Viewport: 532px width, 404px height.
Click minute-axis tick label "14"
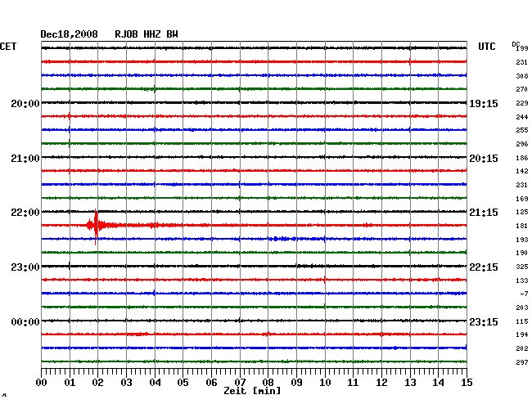(x=438, y=383)
